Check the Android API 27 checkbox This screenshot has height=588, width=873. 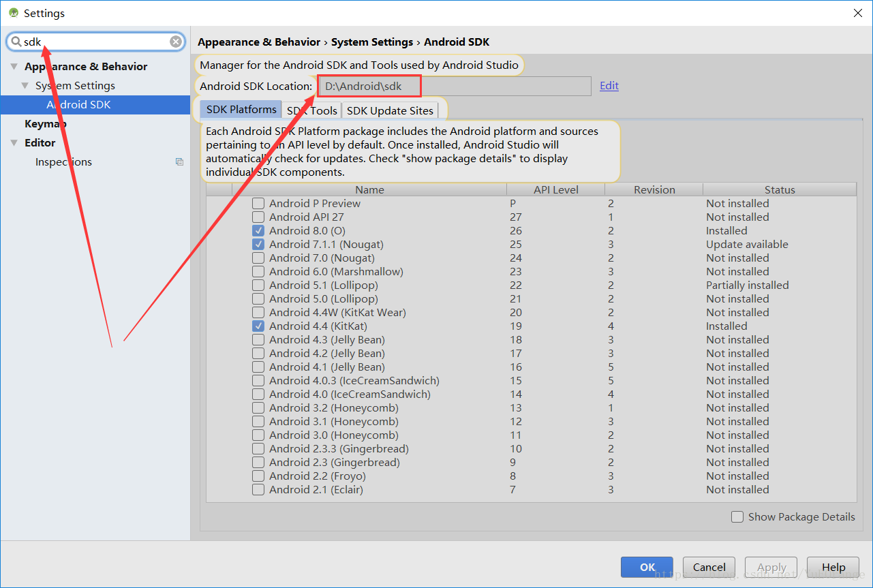[258, 217]
